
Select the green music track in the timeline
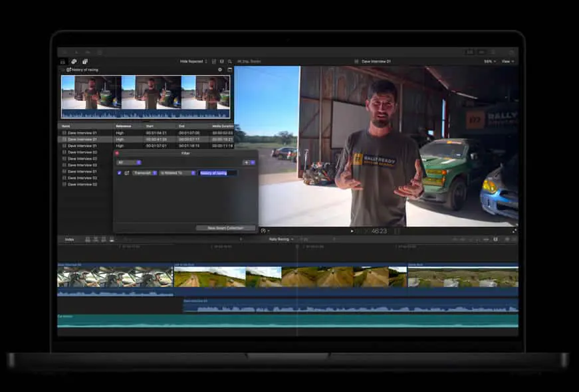click(x=288, y=321)
